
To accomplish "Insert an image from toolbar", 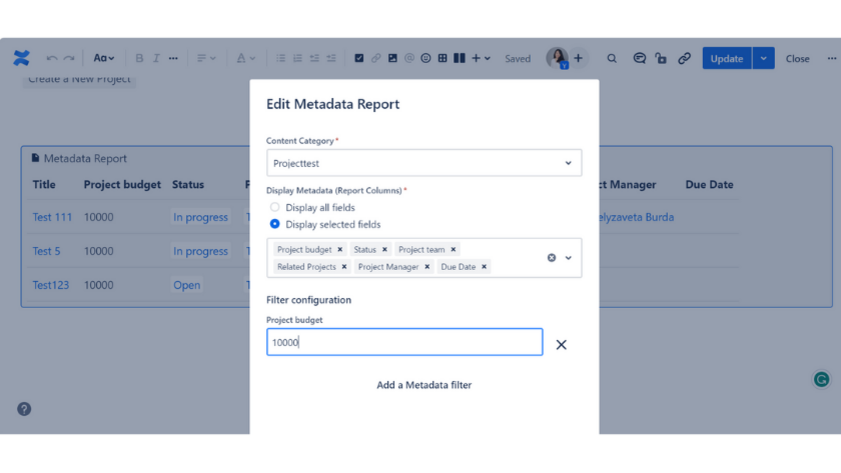I will [x=392, y=58].
